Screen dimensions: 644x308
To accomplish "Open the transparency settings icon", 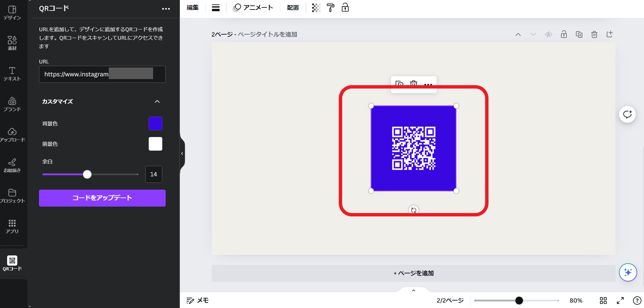I will point(316,7).
